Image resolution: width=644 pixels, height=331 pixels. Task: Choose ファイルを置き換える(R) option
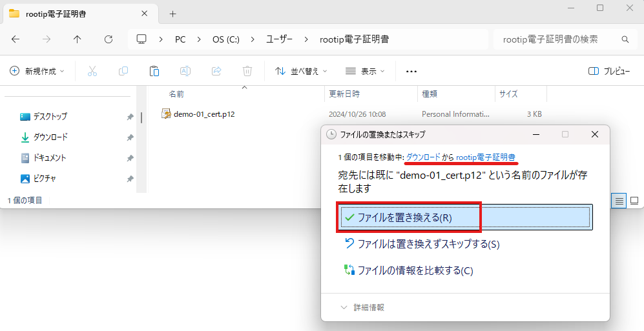(x=404, y=217)
